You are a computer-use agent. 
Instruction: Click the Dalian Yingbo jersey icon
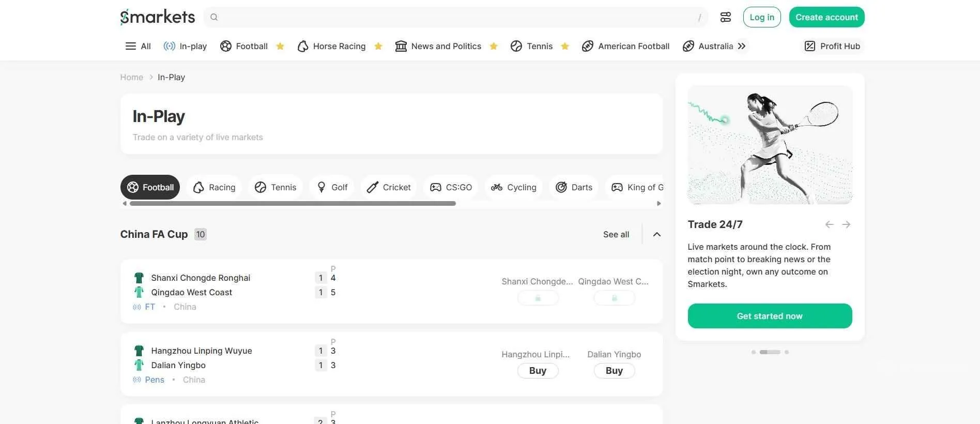tap(139, 365)
